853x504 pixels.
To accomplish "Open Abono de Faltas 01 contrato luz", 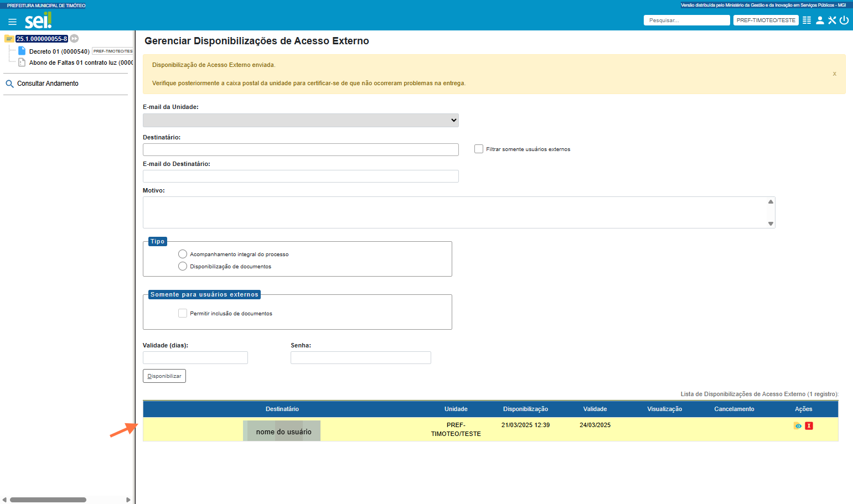I will pos(81,63).
